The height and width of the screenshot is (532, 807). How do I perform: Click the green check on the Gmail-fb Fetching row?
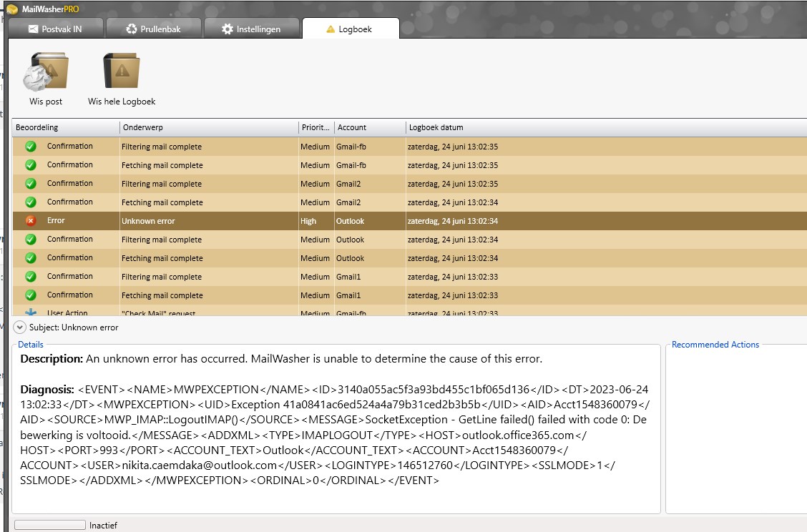(x=31, y=164)
